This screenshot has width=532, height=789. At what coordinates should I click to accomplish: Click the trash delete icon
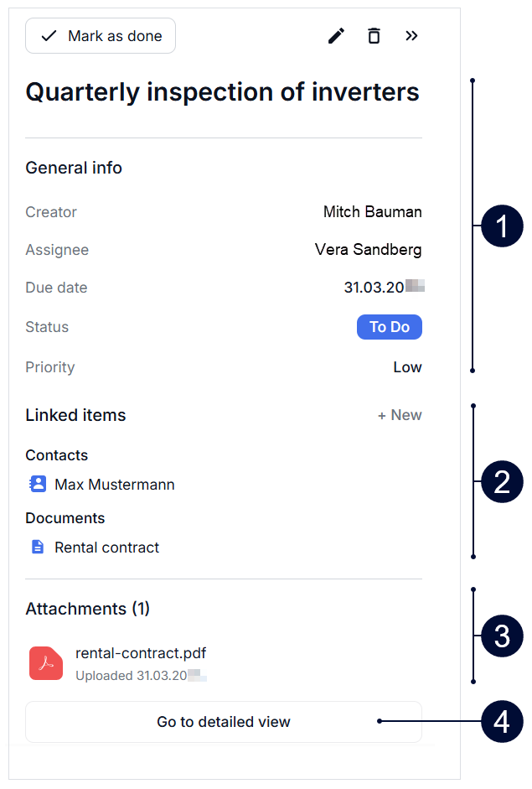click(374, 36)
